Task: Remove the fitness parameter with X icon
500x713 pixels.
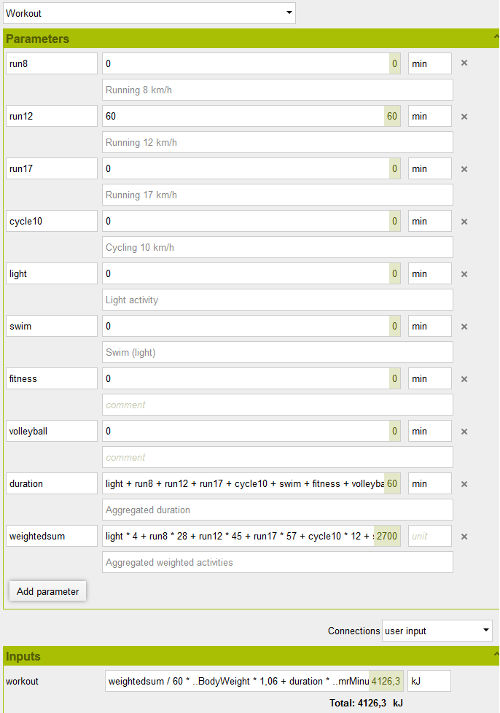Action: pyautogui.click(x=464, y=379)
